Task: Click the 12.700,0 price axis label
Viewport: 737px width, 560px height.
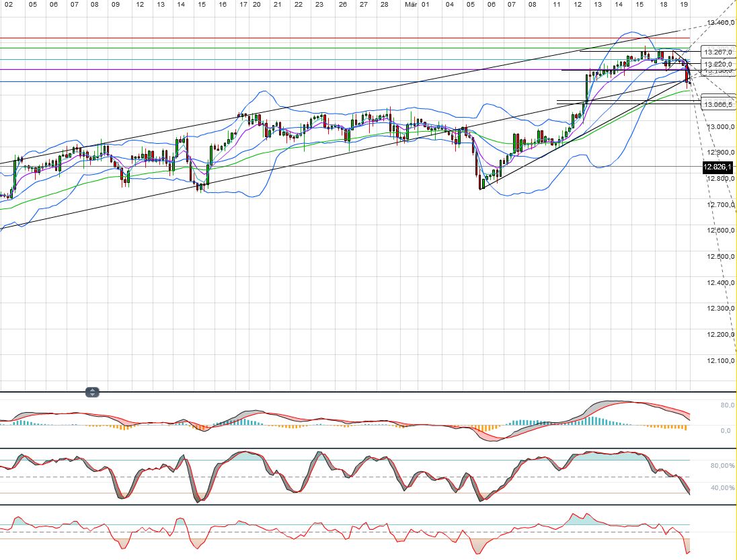Action: [721, 205]
